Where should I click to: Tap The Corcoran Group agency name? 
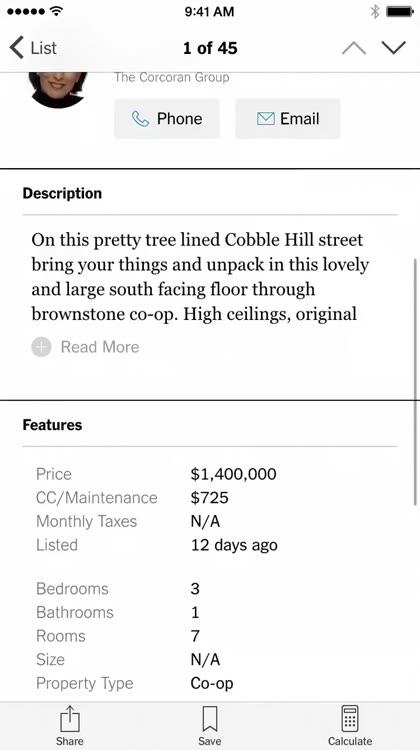[x=172, y=77]
